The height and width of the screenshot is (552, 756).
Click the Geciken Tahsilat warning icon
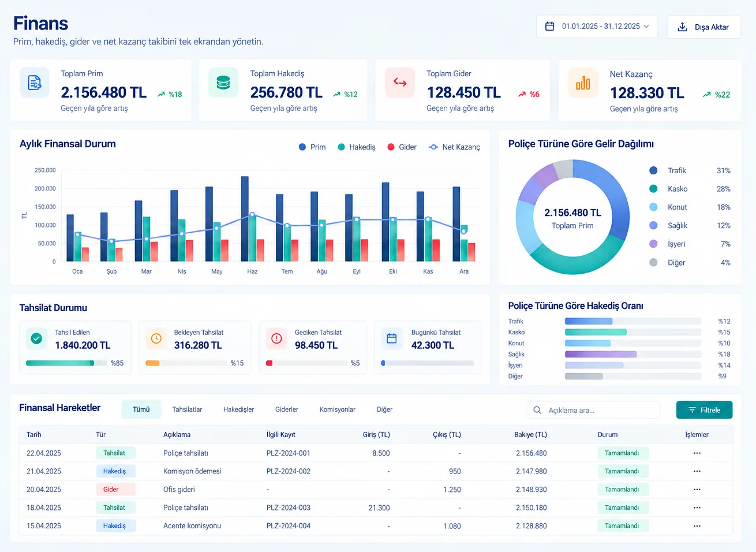(276, 338)
